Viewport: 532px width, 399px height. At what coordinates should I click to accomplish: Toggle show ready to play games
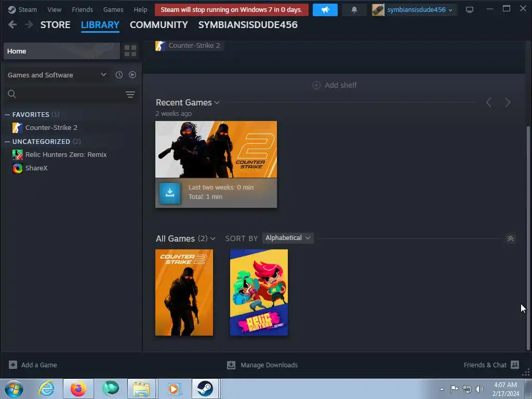[x=132, y=75]
